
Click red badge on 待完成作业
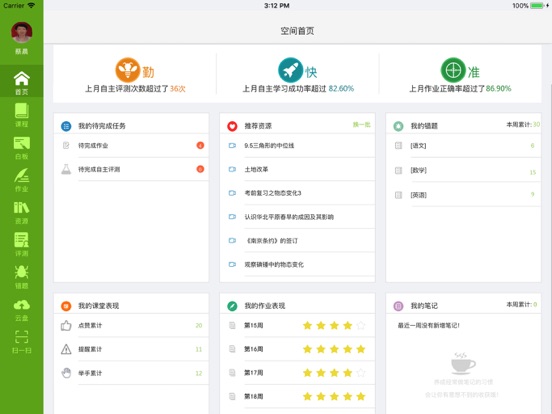[x=200, y=145]
